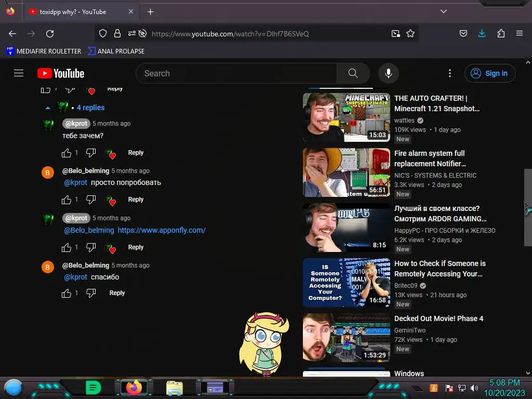Reload the page with the refresh icon
The width and height of the screenshot is (532, 399).
pos(50,34)
